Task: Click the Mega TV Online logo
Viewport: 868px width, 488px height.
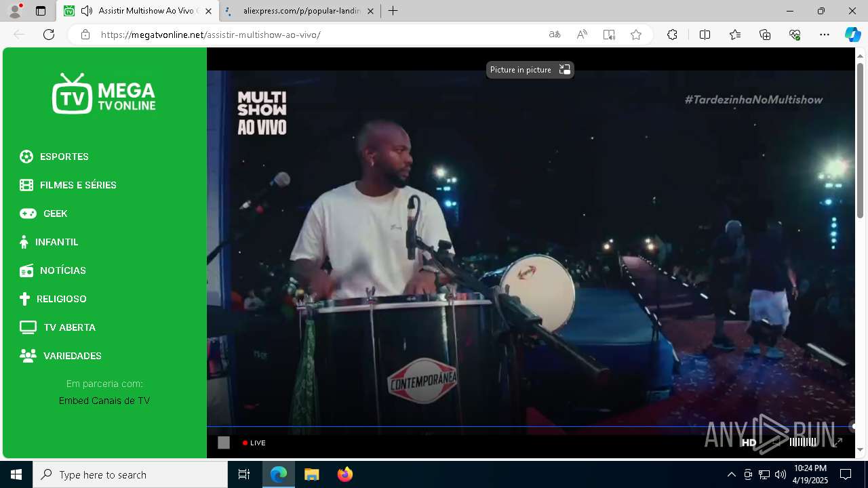Action: 104,94
